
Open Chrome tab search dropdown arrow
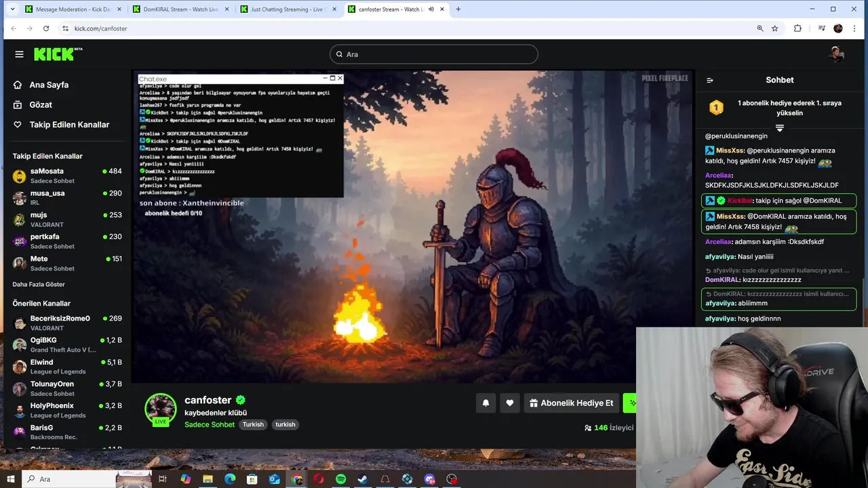(12, 9)
